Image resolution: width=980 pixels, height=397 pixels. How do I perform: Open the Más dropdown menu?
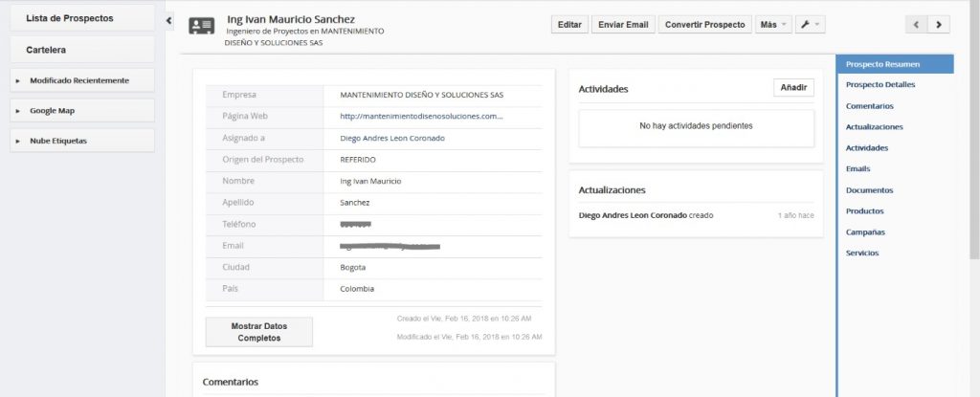pyautogui.click(x=773, y=25)
